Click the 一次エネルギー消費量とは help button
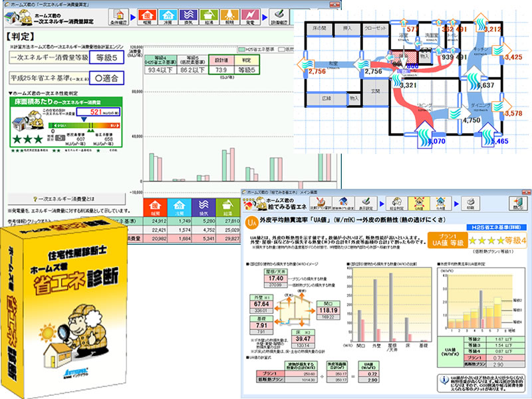Viewport: 532px width, 399px height. pos(68,198)
